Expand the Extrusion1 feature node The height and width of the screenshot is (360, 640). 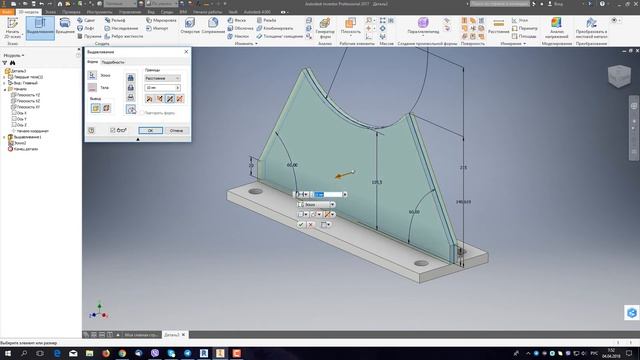pyautogui.click(x=4, y=137)
